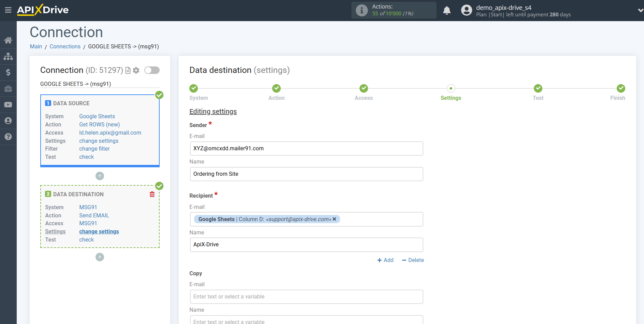Go to the Test step
Image resolution: width=644 pixels, height=324 pixels.
(538, 88)
